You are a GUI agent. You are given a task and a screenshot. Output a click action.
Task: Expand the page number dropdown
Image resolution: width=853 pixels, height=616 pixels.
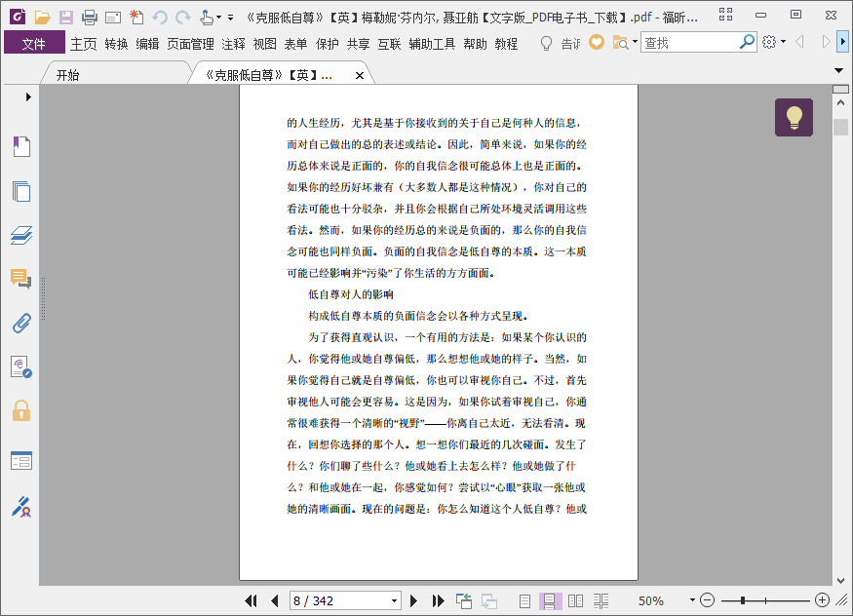point(395,601)
